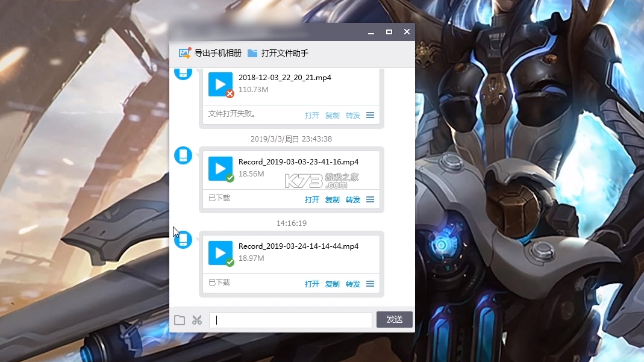
Task: Click 打开 for the 18.97M file
Action: coord(311,284)
